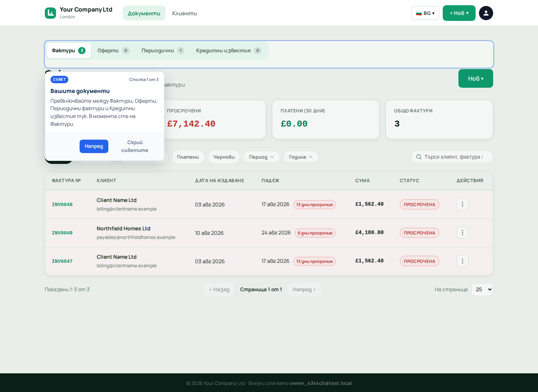This screenshot has height=392, width=538.
Task: Click the Northfield Homes Ltd client name
Action: coord(123,228)
